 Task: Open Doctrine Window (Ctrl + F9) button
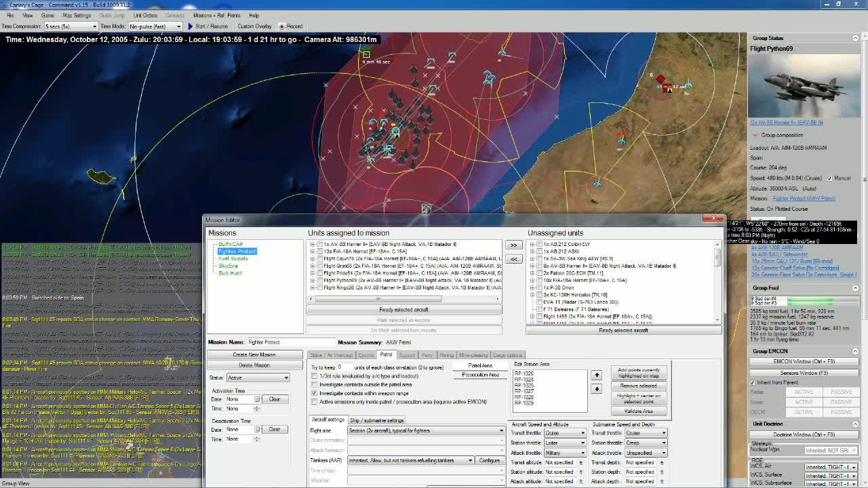pos(803,434)
